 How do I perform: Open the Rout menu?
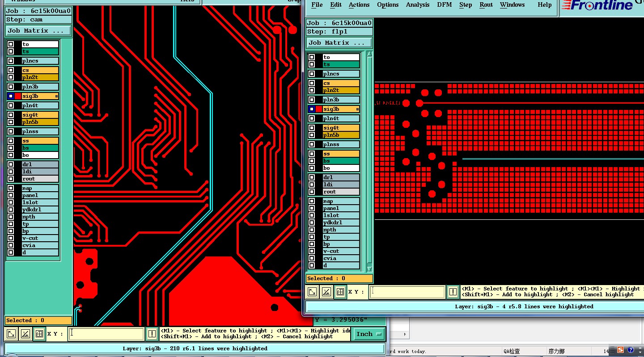[x=486, y=5]
